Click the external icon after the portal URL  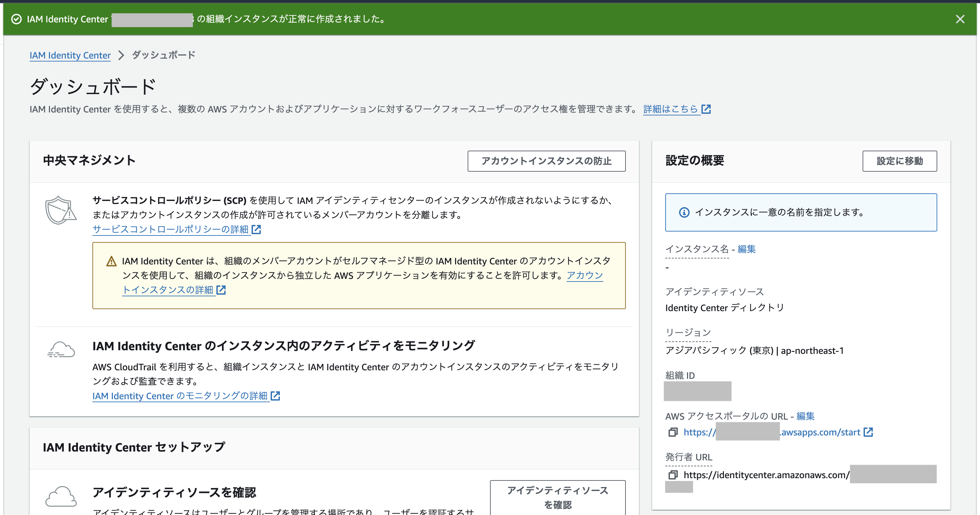click(x=868, y=432)
